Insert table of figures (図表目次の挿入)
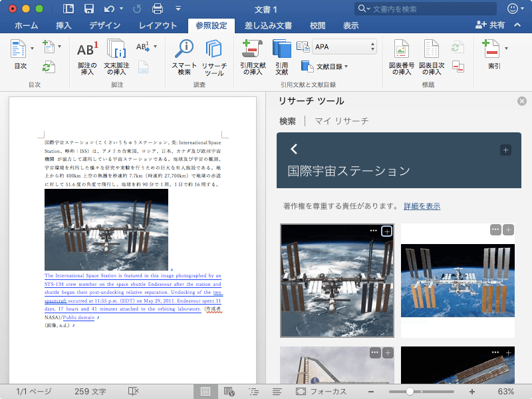The height and width of the screenshot is (399, 532). click(x=432, y=57)
